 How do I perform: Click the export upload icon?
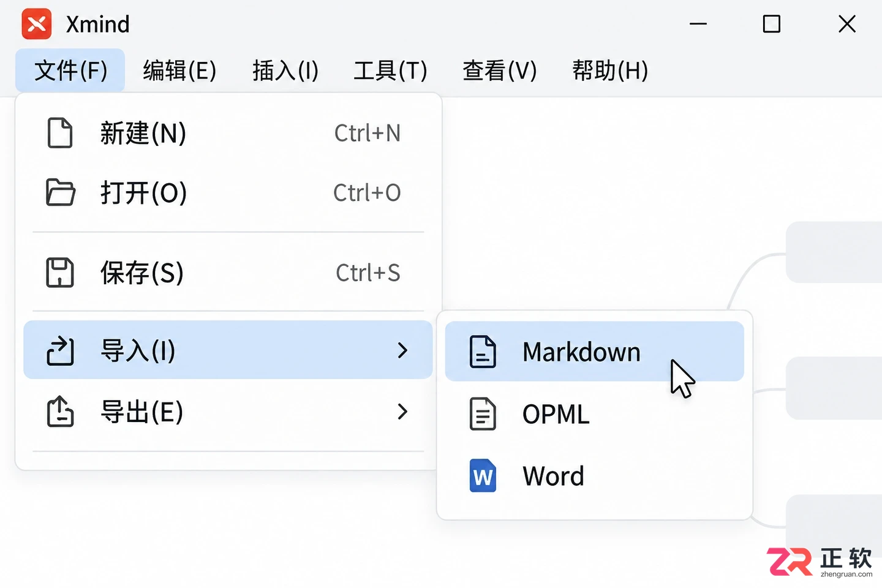coord(60,411)
